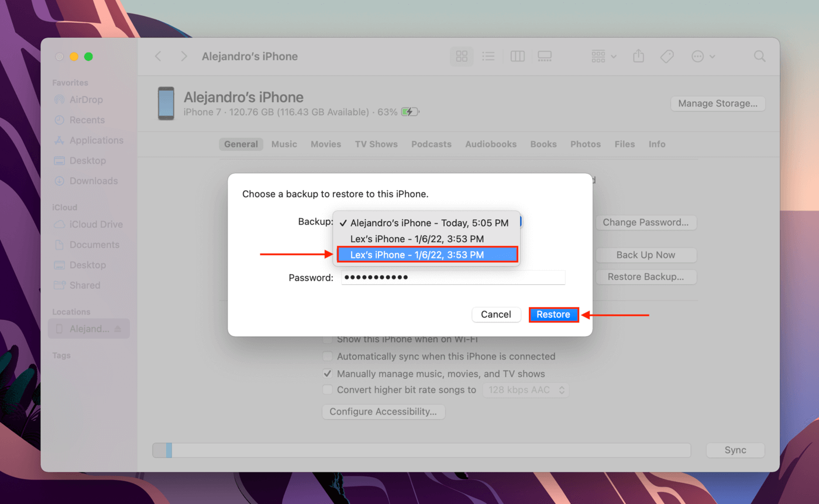Open AirDrop in the sidebar
The image size is (819, 504).
(85, 100)
